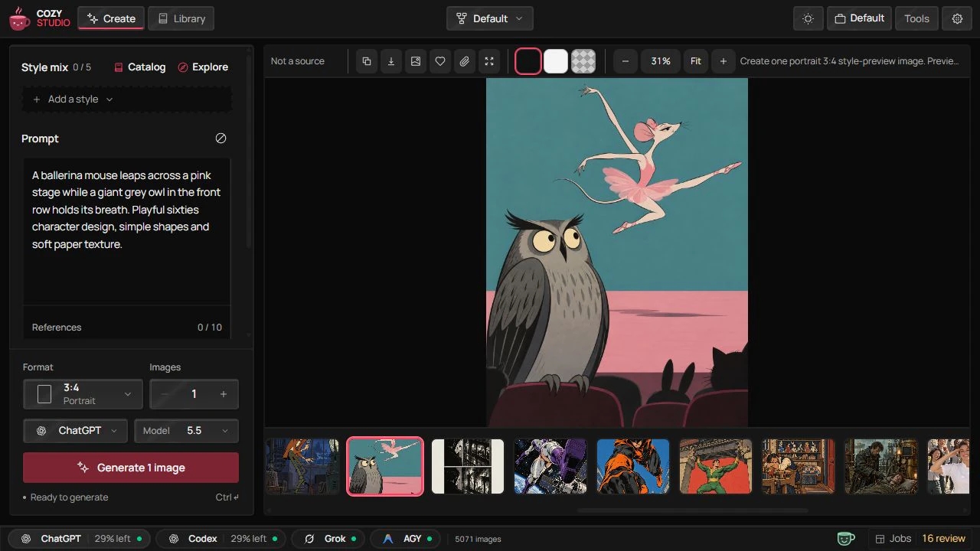Favorite the image with the heart icon
This screenshot has width=980, height=551.
(x=440, y=61)
